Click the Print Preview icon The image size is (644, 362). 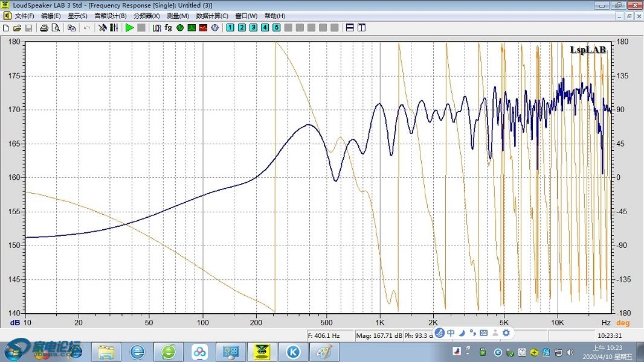pyautogui.click(x=55, y=28)
